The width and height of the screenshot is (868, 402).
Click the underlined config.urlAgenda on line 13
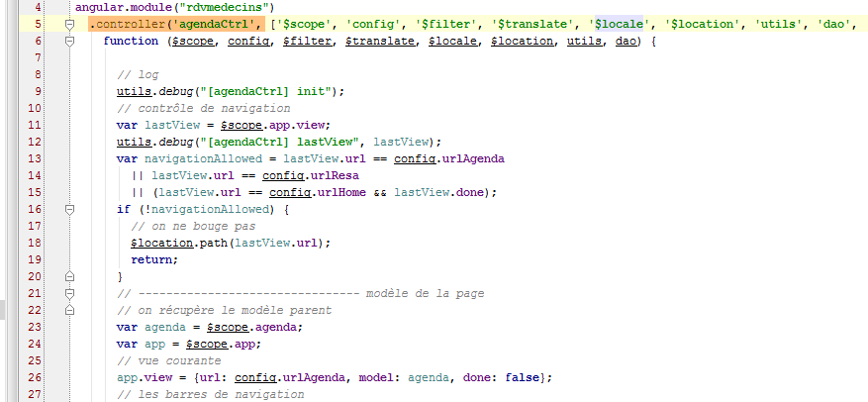(x=449, y=158)
